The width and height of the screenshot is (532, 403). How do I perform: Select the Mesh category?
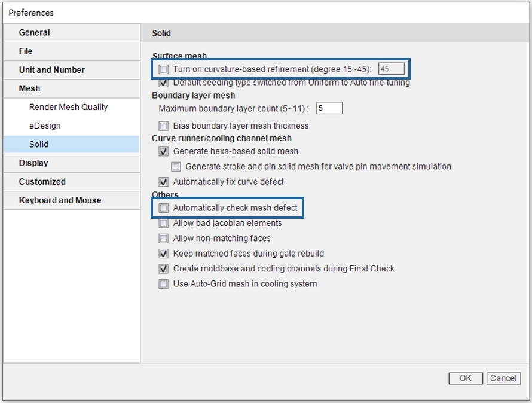(29, 88)
